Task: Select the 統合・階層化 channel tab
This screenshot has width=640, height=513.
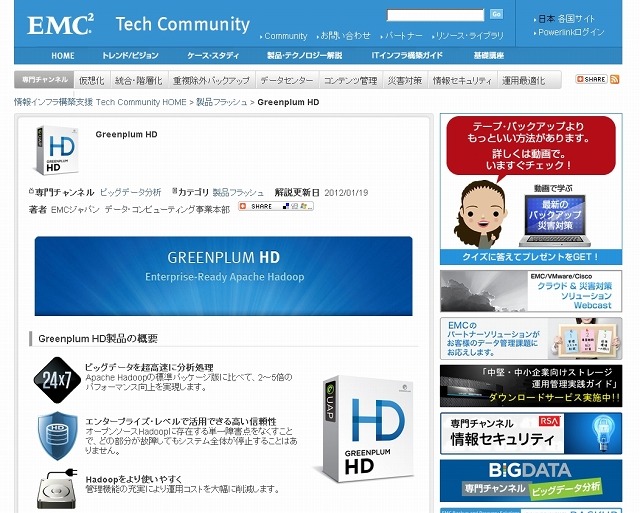Action: pyautogui.click(x=139, y=80)
